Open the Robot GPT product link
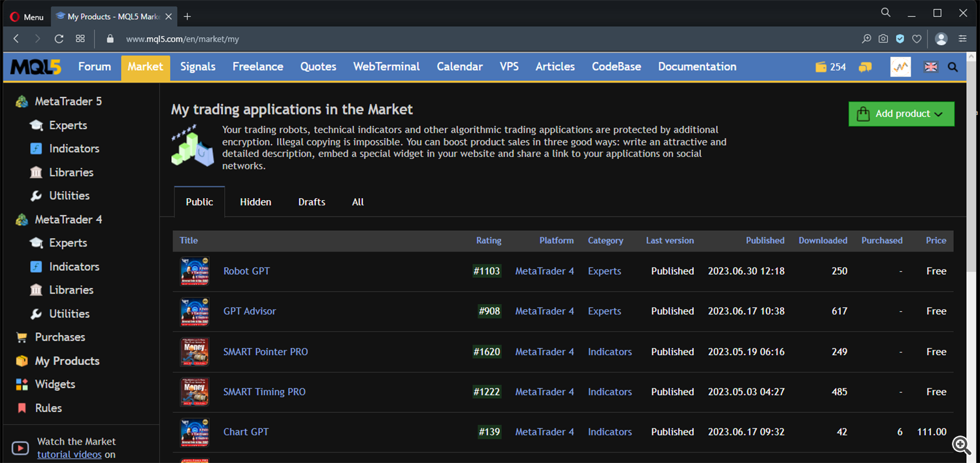The height and width of the screenshot is (463, 980). pos(246,271)
